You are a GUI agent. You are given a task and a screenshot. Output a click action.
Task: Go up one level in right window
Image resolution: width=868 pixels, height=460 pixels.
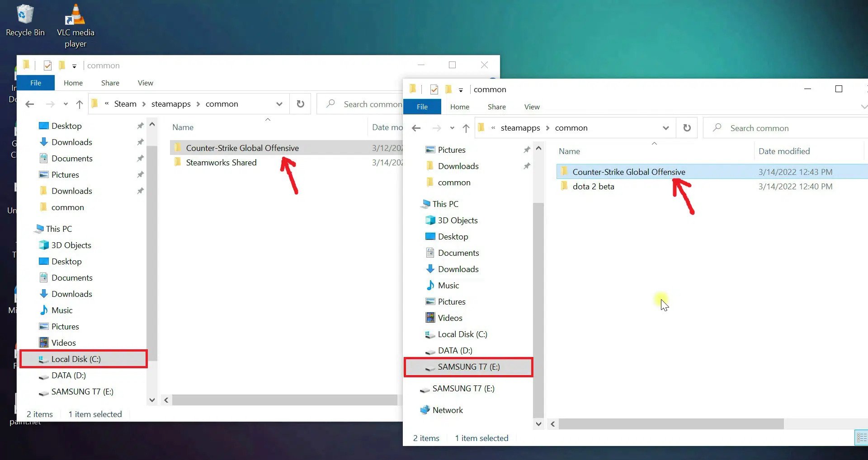tap(466, 128)
